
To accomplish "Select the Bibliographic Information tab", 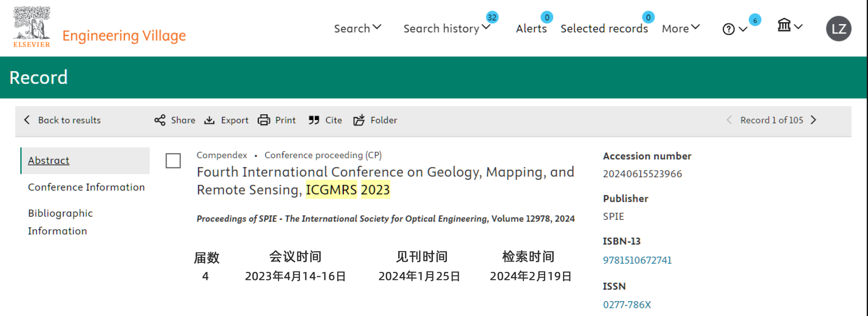I will pos(60,222).
